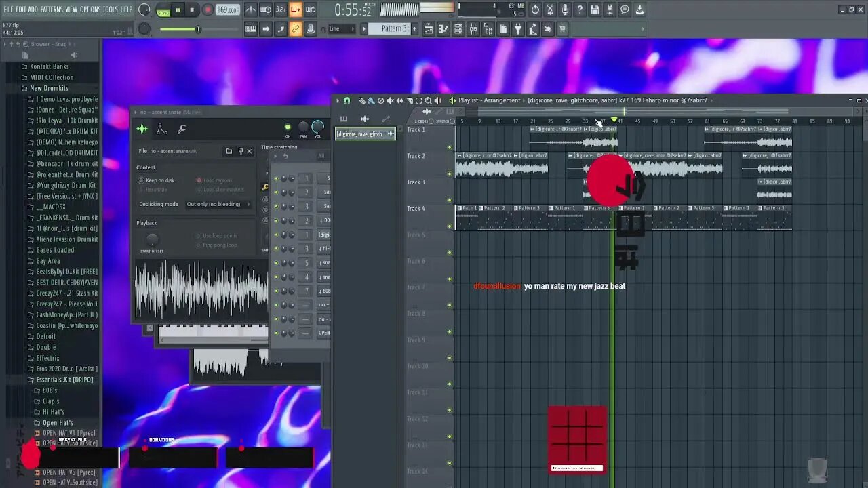Select the playlist paint brush tool
This screenshot has width=868, height=488.
[x=370, y=100]
